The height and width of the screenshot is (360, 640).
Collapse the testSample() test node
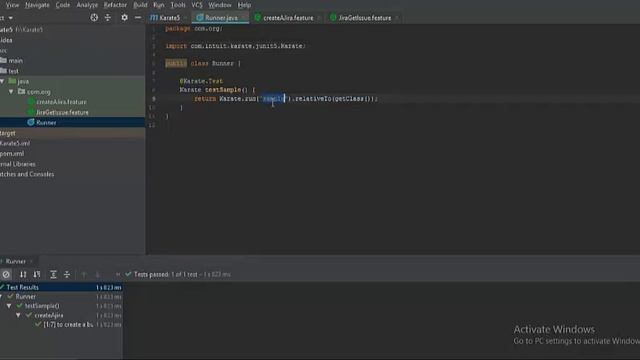(9, 306)
